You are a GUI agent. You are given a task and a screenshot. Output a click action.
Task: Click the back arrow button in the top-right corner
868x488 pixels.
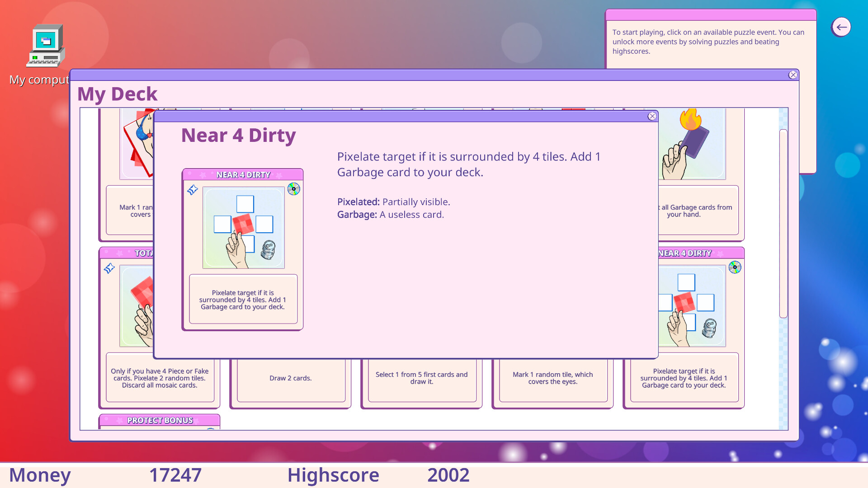point(841,27)
